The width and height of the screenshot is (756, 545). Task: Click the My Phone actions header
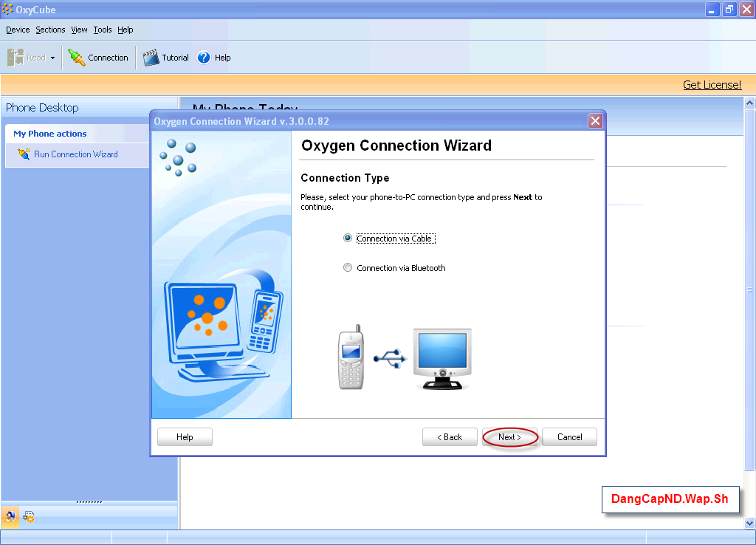[50, 134]
